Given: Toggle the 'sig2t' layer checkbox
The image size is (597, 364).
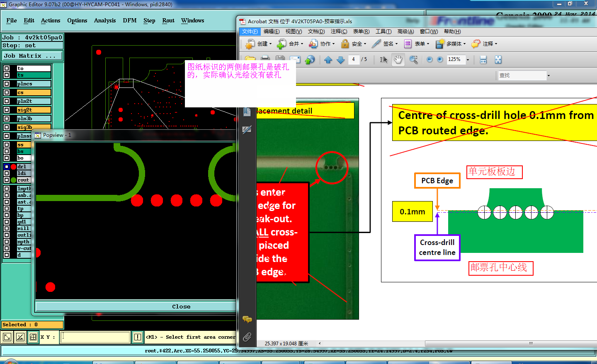Looking at the screenshot, I should (7, 110).
